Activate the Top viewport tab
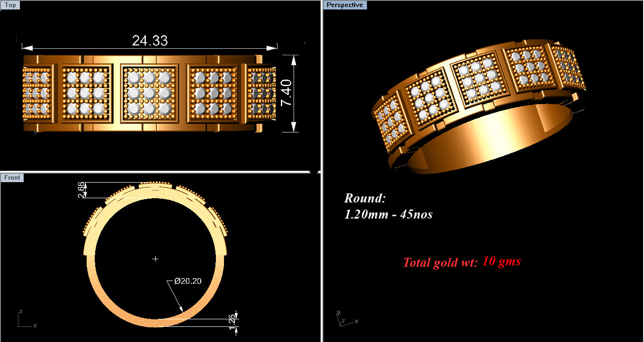The width and height of the screenshot is (644, 342). [x=10, y=5]
